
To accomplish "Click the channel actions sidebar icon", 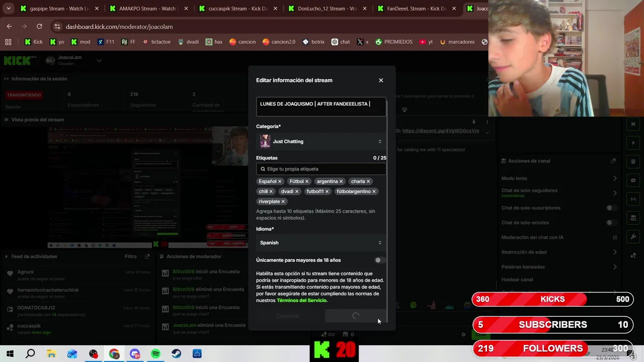I will pos(633,218).
